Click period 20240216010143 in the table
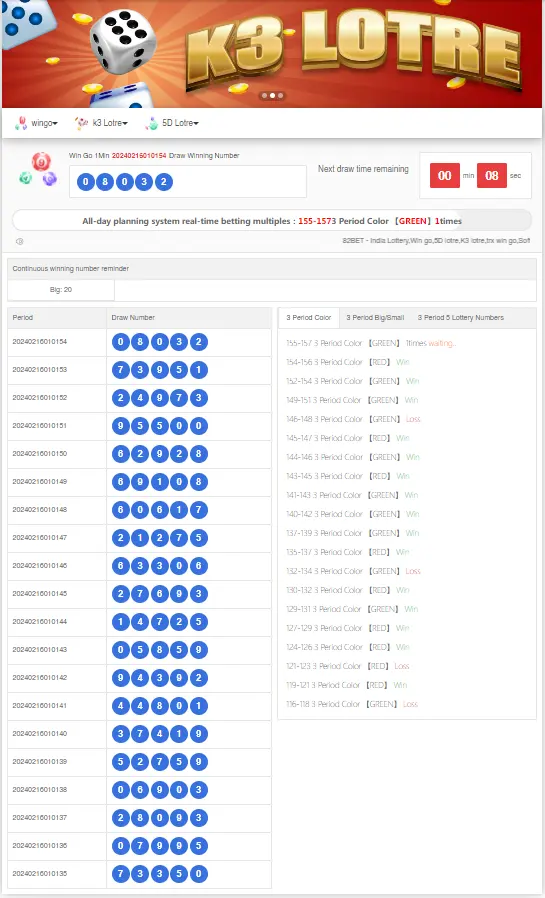 tap(40, 650)
